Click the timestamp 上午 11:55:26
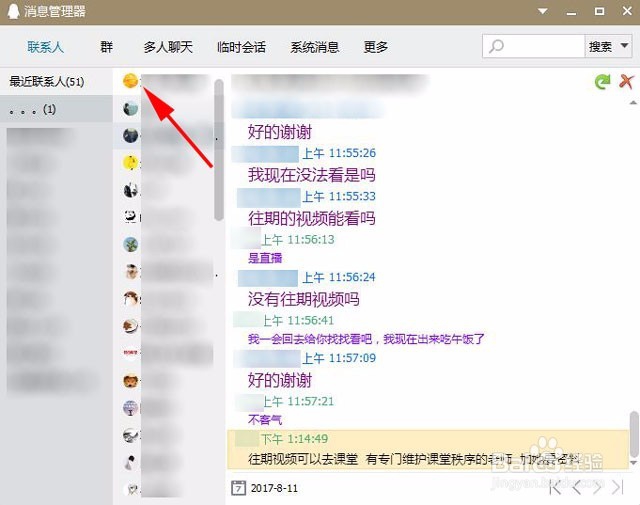 pyautogui.click(x=339, y=154)
